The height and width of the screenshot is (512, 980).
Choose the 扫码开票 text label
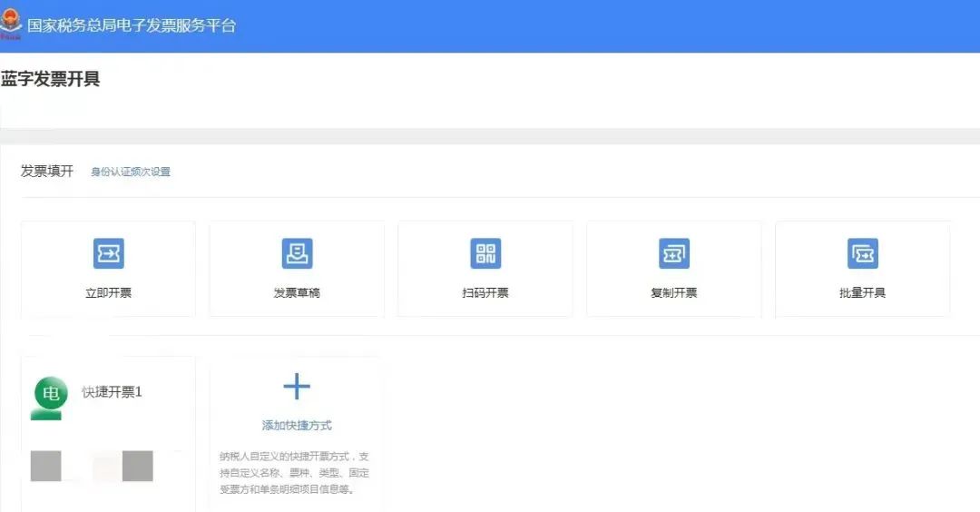point(485,293)
